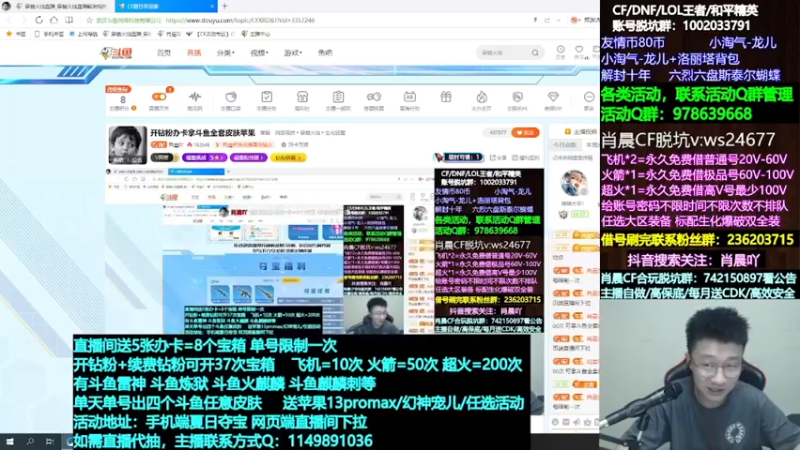Open Windows taskbar search
The width and height of the screenshot is (800, 450).
click(x=30, y=442)
